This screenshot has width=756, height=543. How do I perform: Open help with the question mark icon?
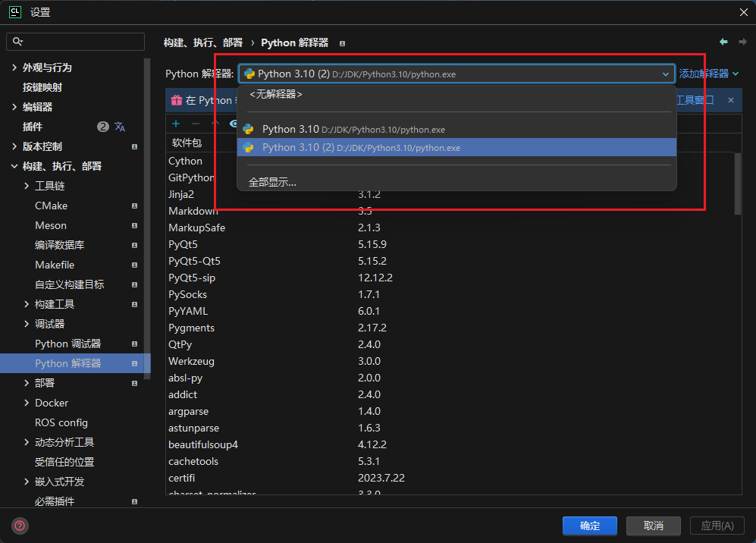[20, 526]
